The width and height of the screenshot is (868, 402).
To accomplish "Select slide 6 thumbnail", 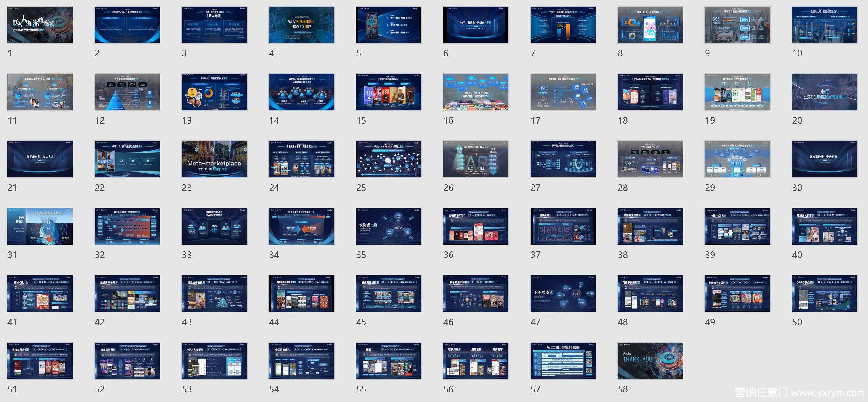I will [476, 24].
